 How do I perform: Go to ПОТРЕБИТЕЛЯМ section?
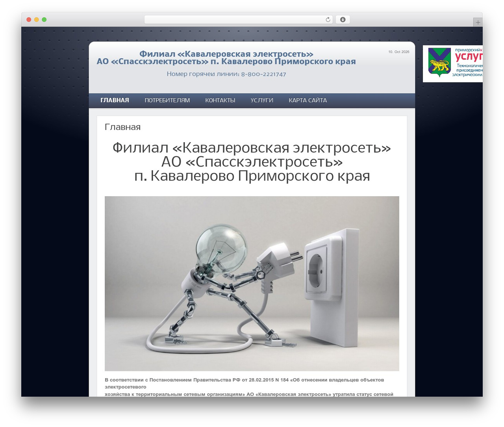pos(167,100)
